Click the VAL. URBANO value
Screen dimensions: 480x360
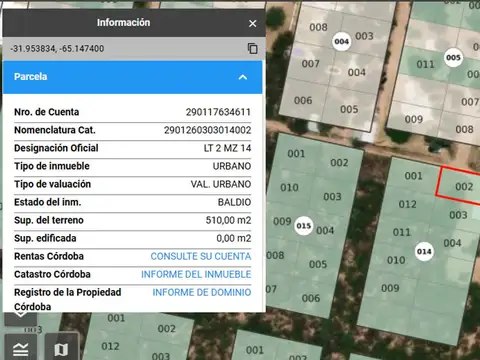click(221, 184)
